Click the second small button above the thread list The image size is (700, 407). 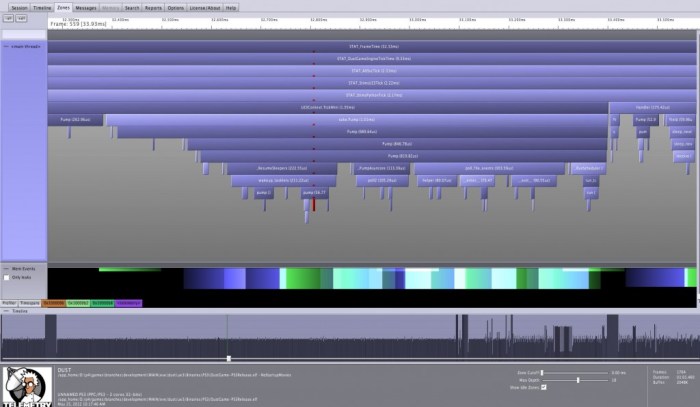tap(20, 18)
